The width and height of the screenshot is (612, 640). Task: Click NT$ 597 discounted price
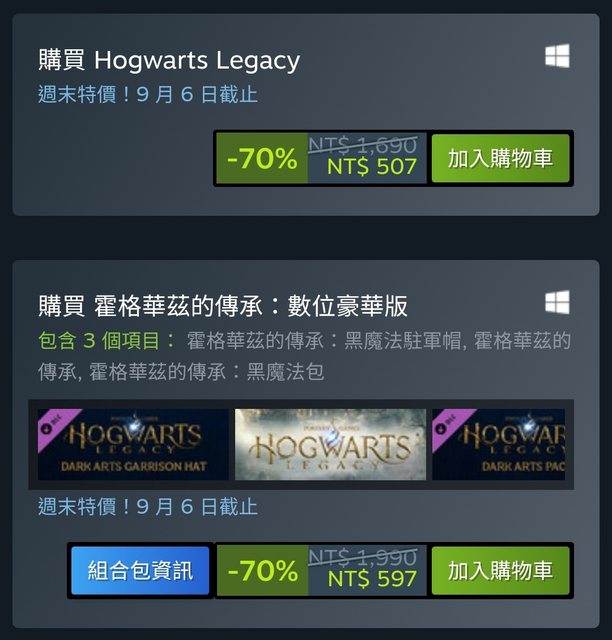[372, 579]
